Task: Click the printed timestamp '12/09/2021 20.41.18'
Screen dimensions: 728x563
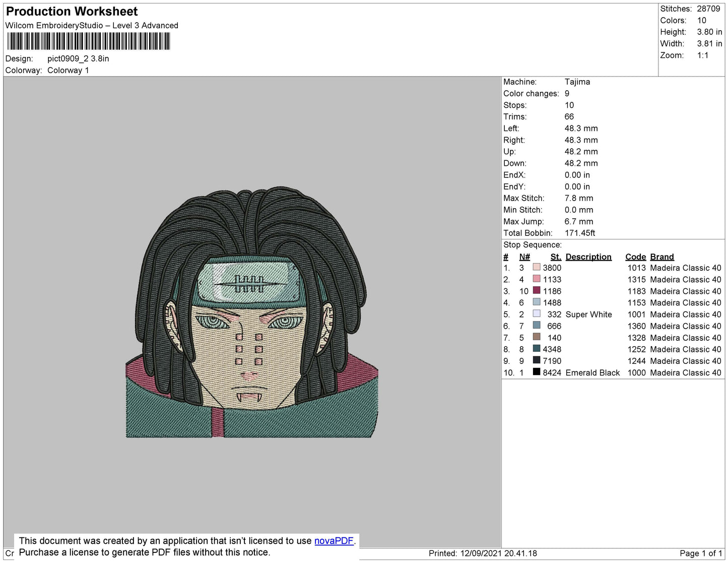Action: pos(498,553)
